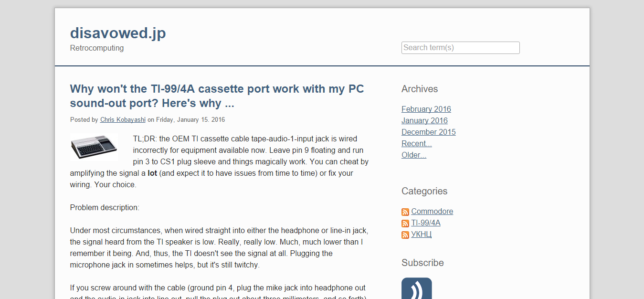Click the TI-99/4A computer thumbnail image
Screen dimensions: 644x299
94,147
